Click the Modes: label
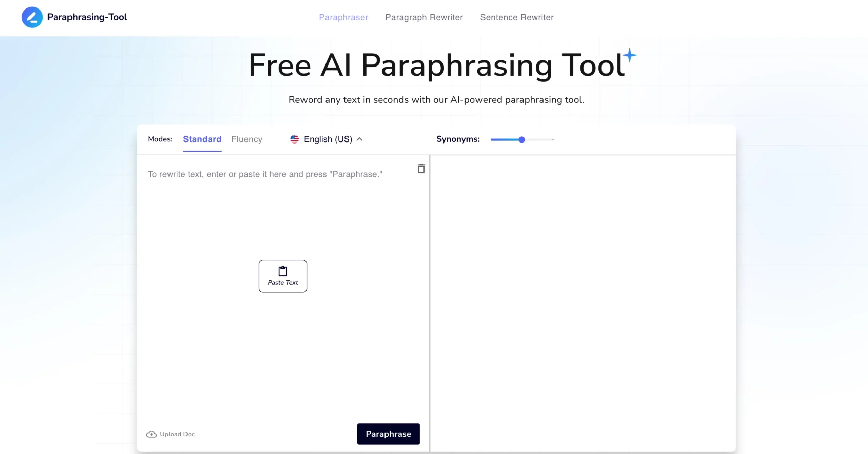Viewport: 868px width, 454px height. pyautogui.click(x=160, y=139)
